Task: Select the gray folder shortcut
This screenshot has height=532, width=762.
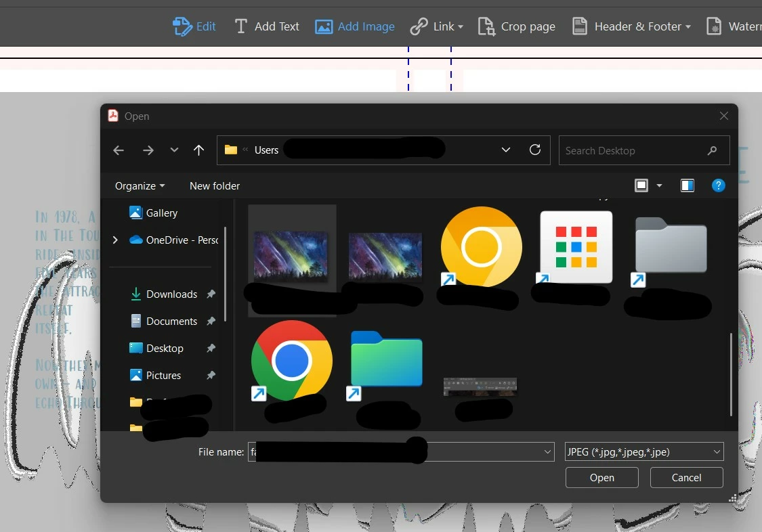Action: tap(671, 248)
